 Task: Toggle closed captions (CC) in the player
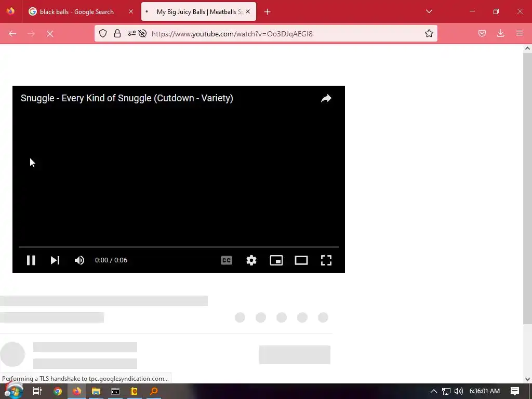(227, 260)
